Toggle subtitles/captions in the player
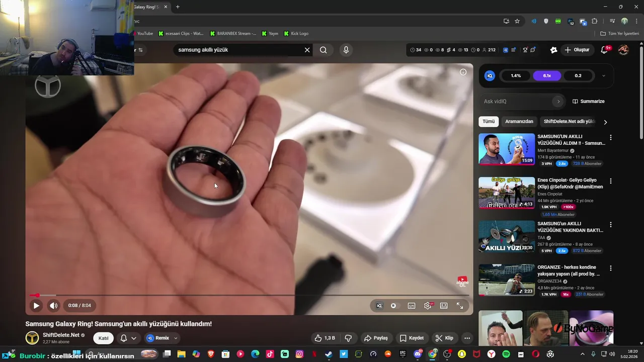 [x=412, y=306]
